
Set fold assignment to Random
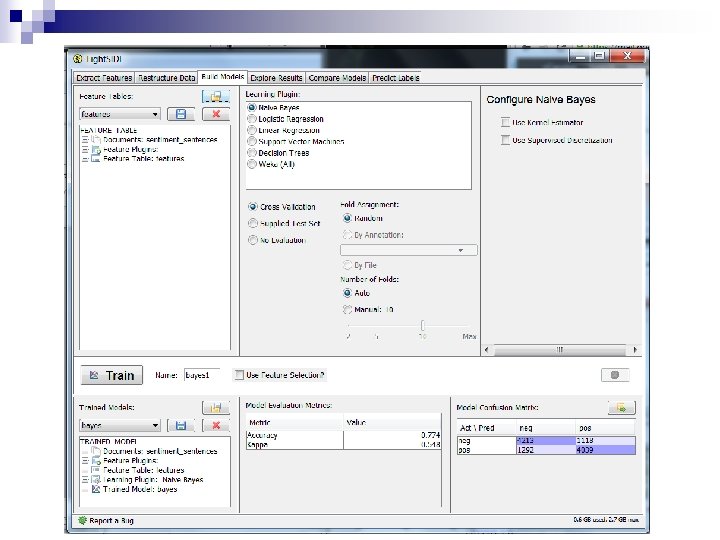point(347,218)
